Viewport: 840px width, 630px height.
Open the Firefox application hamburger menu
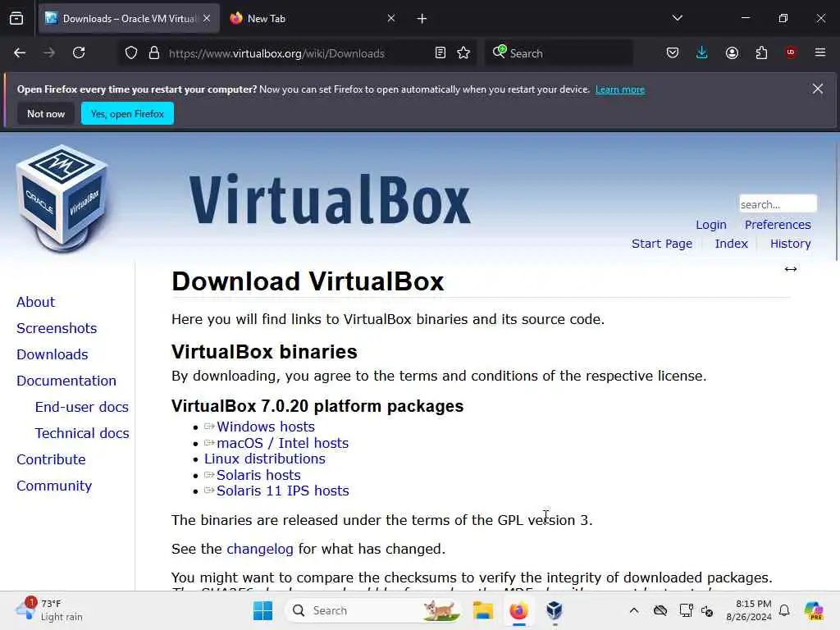tap(820, 52)
